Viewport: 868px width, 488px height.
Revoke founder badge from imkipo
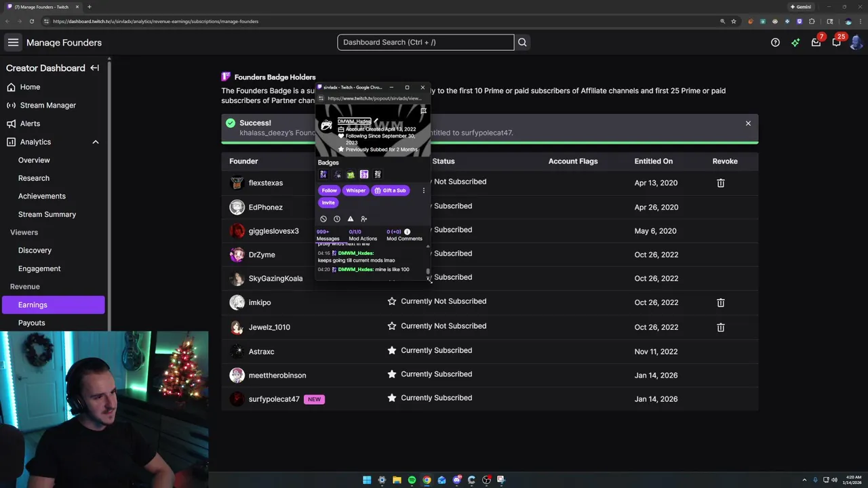(720, 302)
